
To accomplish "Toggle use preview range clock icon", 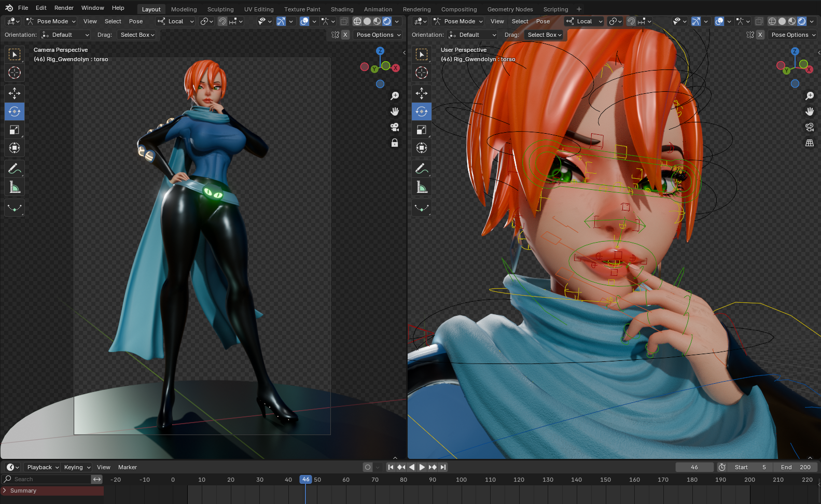I will (722, 467).
